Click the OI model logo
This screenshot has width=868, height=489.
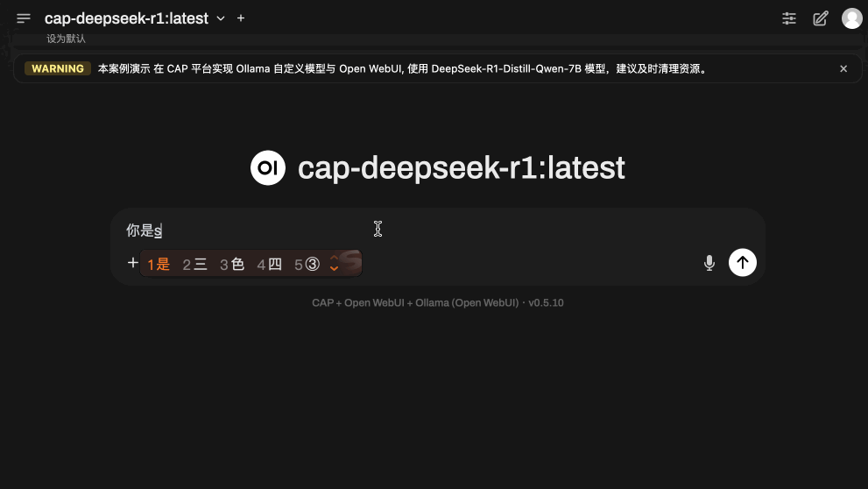tap(268, 167)
